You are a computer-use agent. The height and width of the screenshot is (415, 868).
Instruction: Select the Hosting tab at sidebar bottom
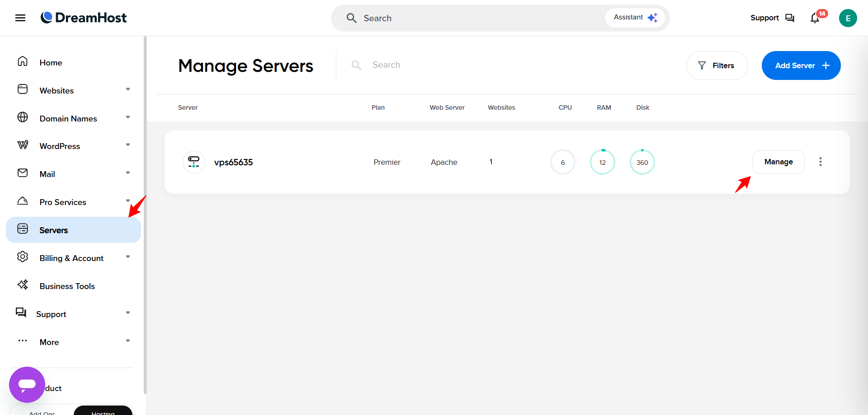pos(103,410)
